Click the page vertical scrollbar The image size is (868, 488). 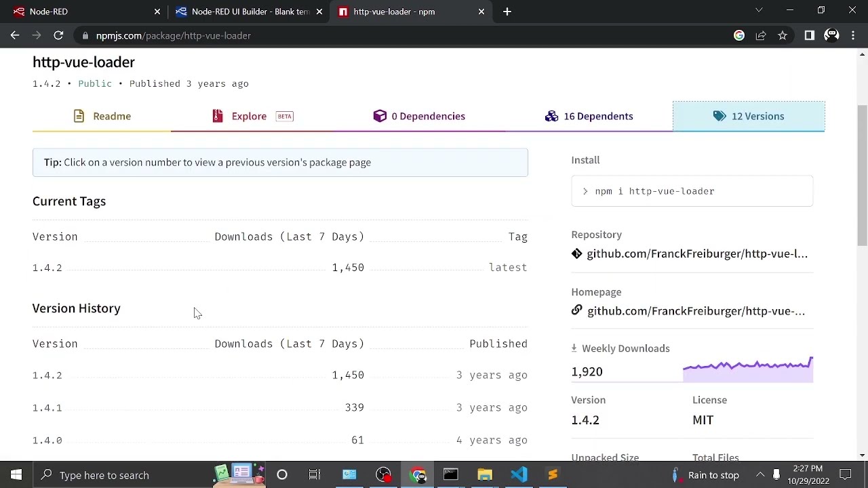(862, 176)
